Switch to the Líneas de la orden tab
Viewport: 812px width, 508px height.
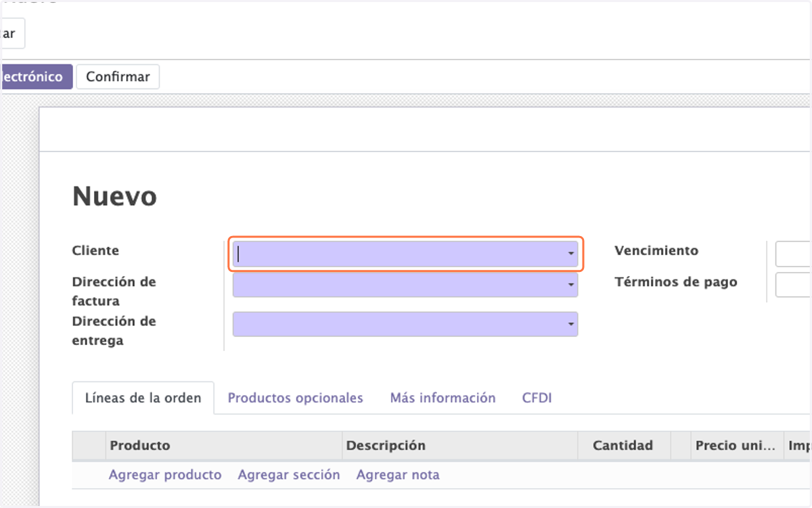143,398
